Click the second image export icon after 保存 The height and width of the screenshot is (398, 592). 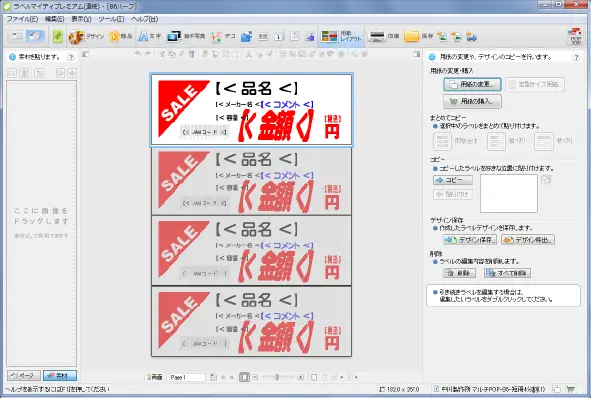pos(456,37)
